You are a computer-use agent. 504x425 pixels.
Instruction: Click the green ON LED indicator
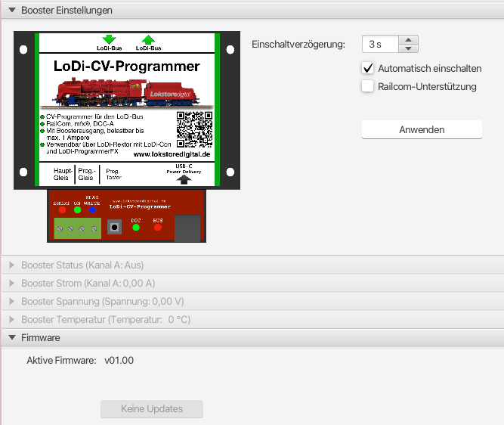[x=78, y=209]
